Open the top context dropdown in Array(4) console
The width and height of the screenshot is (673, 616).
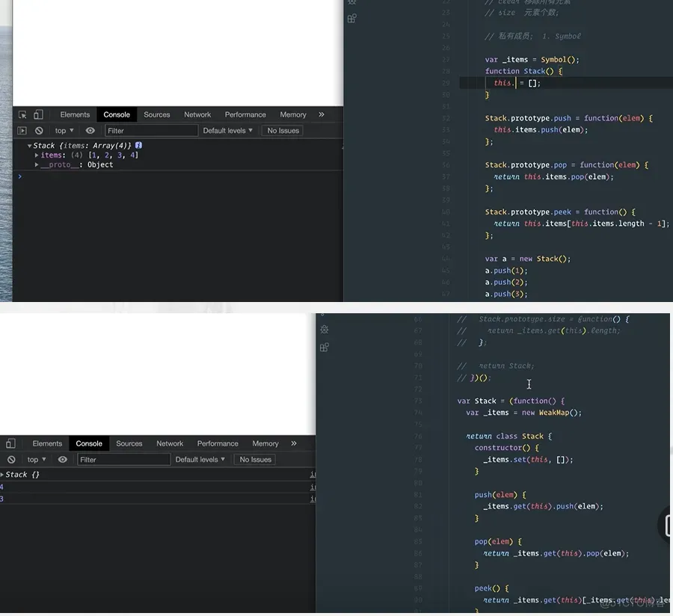coord(64,130)
